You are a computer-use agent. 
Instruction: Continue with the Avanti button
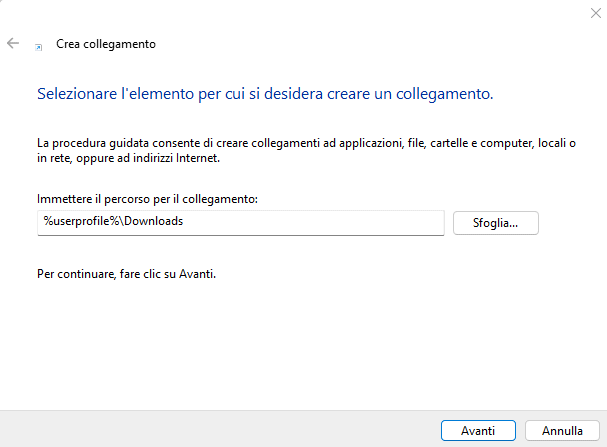click(478, 430)
